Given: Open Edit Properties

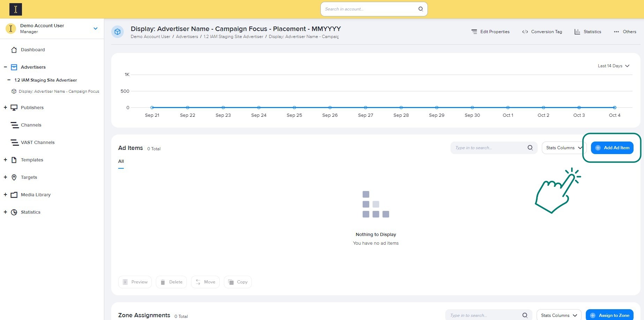Looking at the screenshot, I should [x=490, y=32].
